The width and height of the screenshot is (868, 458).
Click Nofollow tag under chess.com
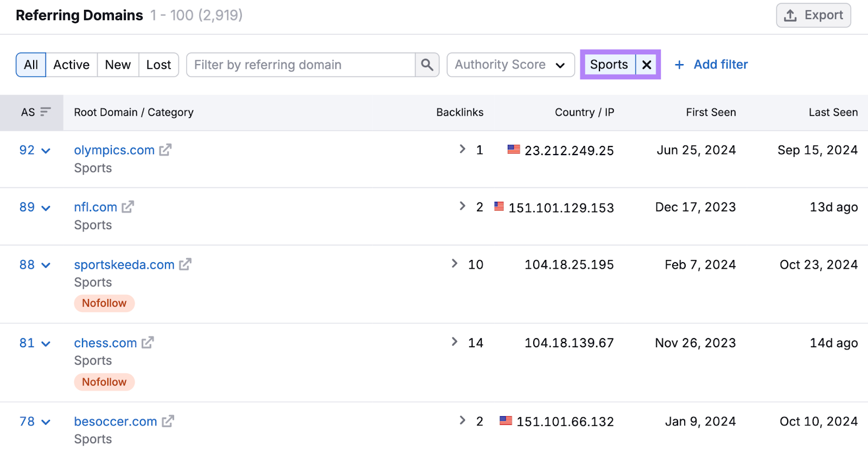104,382
